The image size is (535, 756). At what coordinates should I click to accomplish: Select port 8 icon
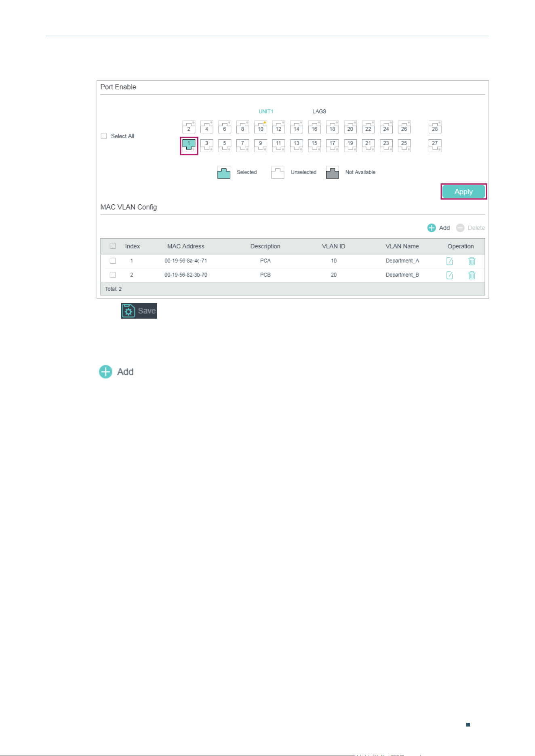[242, 127]
